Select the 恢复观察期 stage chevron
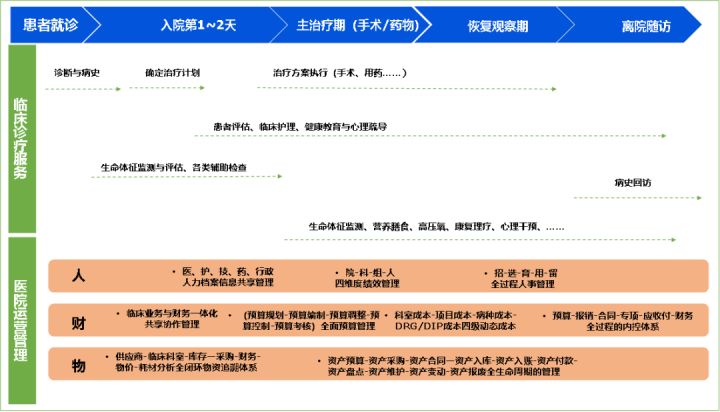 (496, 25)
